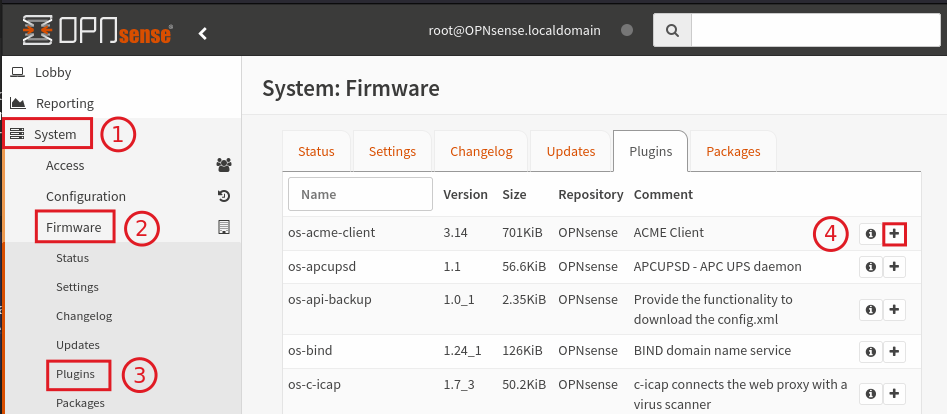Click the Reporting chart icon
Image resolution: width=947 pixels, height=414 pixels.
coord(18,103)
